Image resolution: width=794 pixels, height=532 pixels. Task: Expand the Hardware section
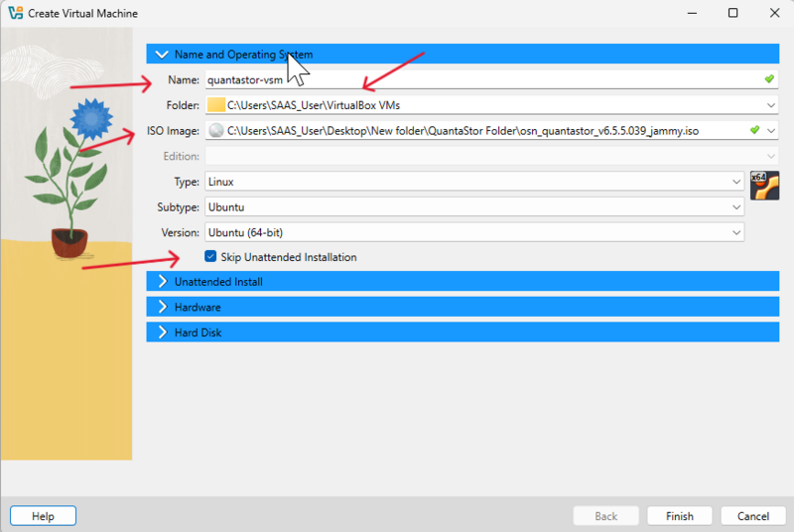tap(463, 307)
